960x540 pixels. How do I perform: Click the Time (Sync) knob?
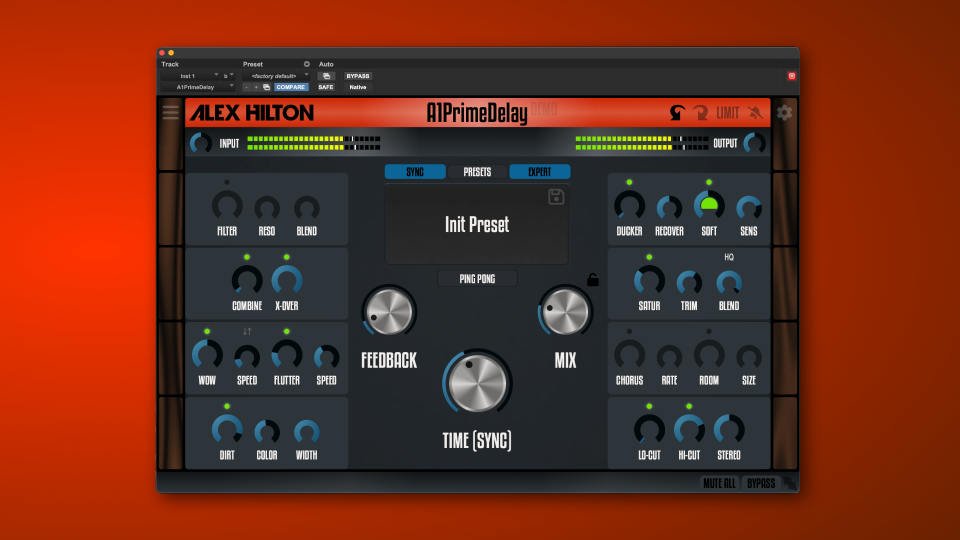[477, 382]
